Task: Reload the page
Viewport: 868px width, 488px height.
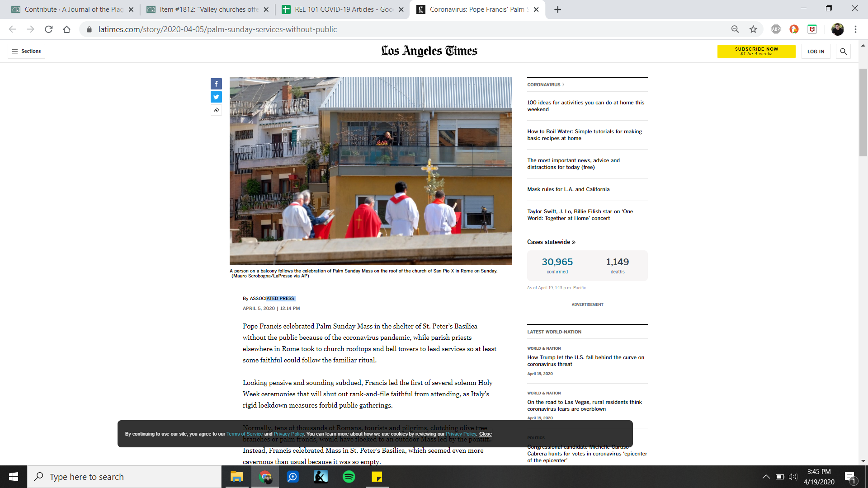Action: pos(49,29)
